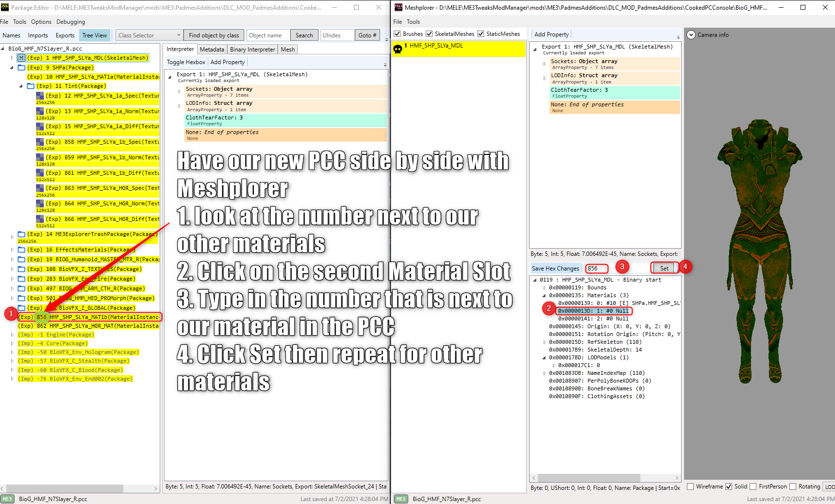Switch to the Metadata tab
Viewport: 835px width, 504px height.
pos(212,50)
